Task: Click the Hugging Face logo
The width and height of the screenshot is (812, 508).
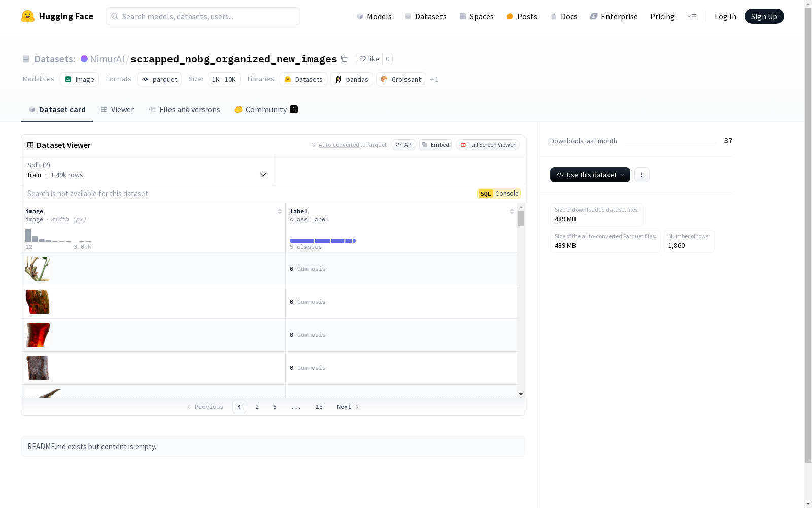Action: (x=57, y=16)
